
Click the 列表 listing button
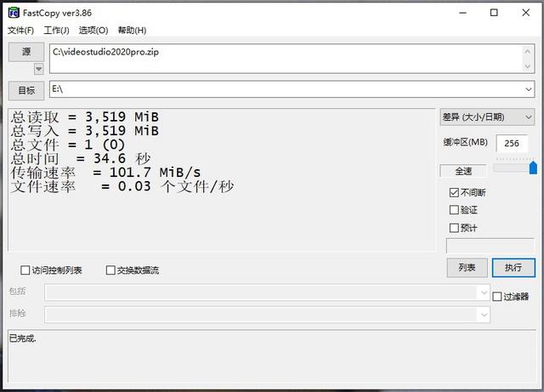point(467,267)
